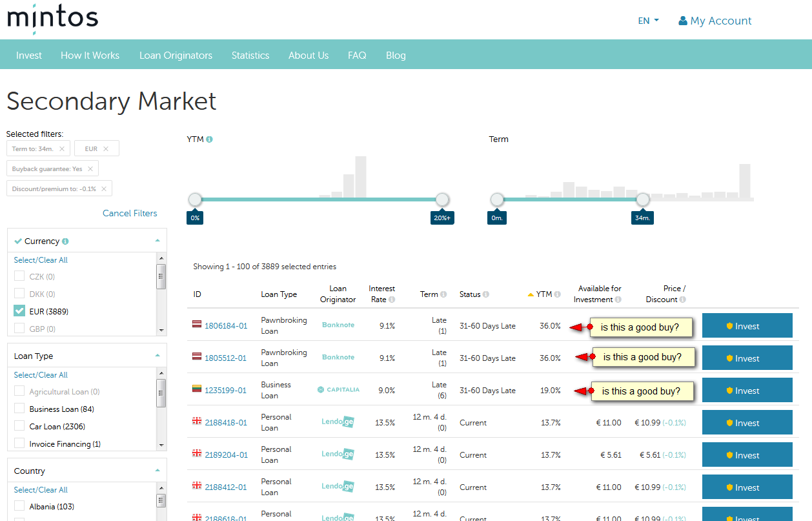Click the Currency list scroll-down arrow
This screenshot has width=812, height=521.
[x=161, y=330]
